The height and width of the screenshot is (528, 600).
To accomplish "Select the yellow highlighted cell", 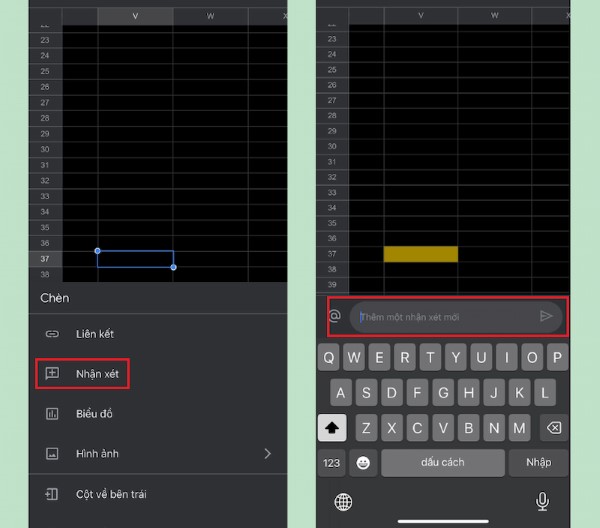I will pyautogui.click(x=420, y=254).
